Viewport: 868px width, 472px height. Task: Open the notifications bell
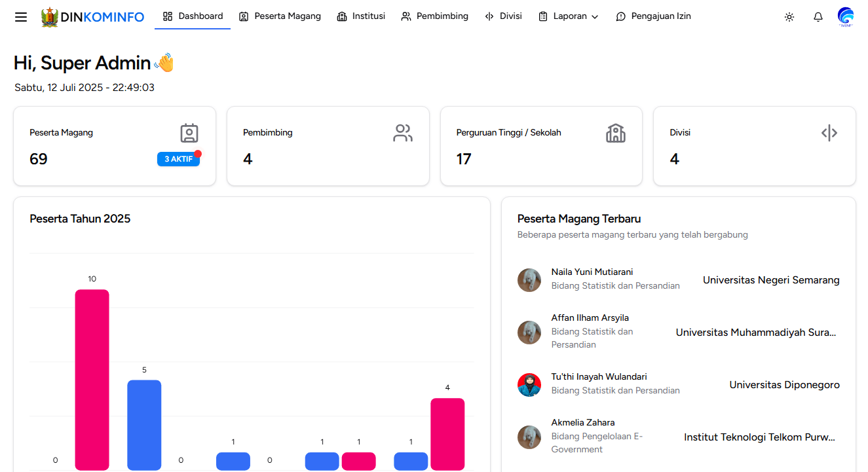(x=818, y=17)
